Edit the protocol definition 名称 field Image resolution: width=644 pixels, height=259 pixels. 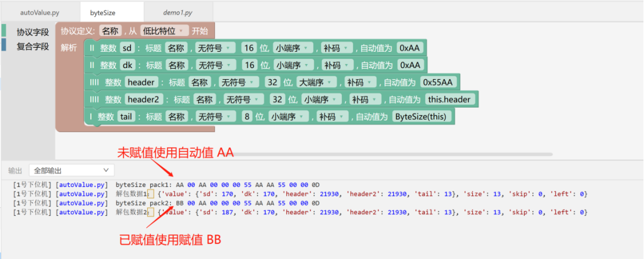(110, 31)
